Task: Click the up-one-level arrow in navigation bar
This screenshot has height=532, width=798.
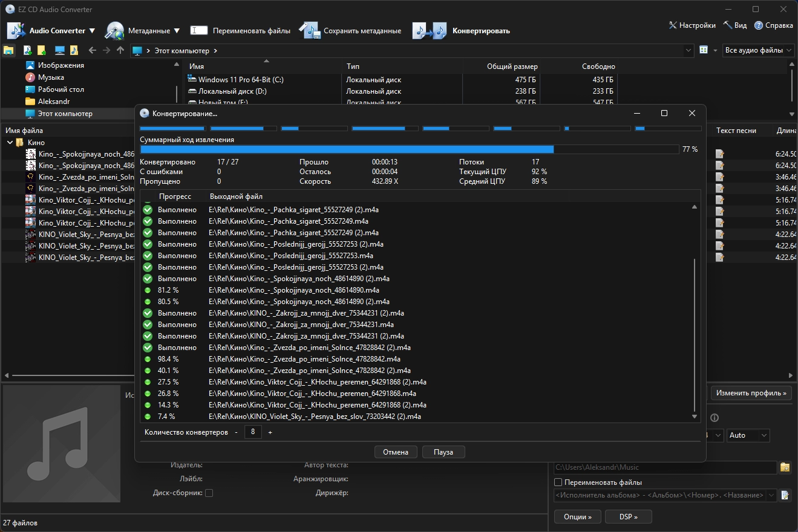Action: point(120,50)
